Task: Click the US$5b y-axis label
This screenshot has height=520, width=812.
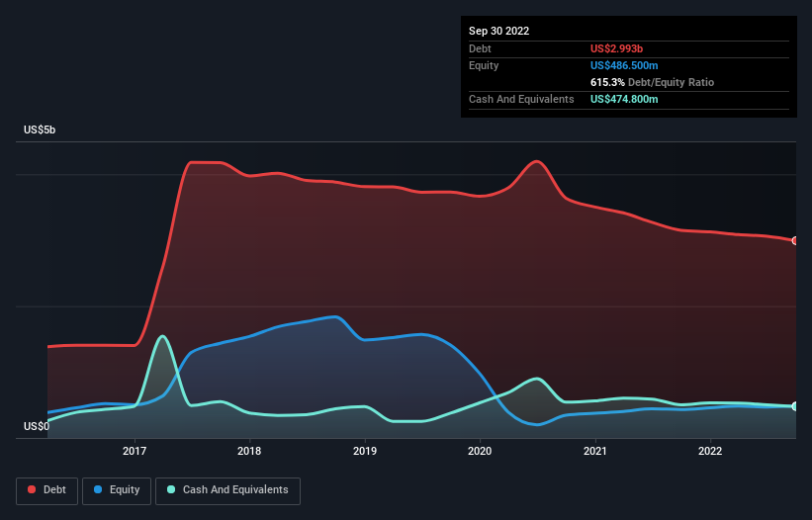Action: click(40, 130)
